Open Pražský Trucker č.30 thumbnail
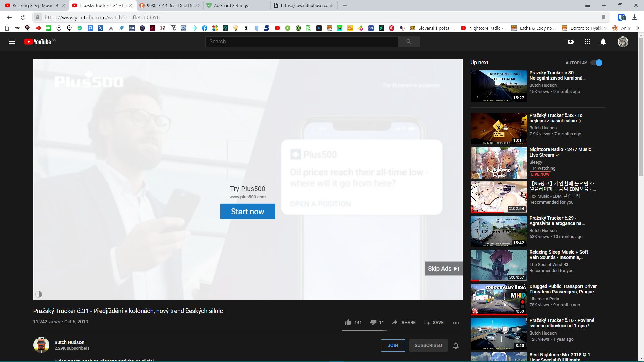Image resolution: width=644 pixels, height=362 pixels. pos(498,86)
